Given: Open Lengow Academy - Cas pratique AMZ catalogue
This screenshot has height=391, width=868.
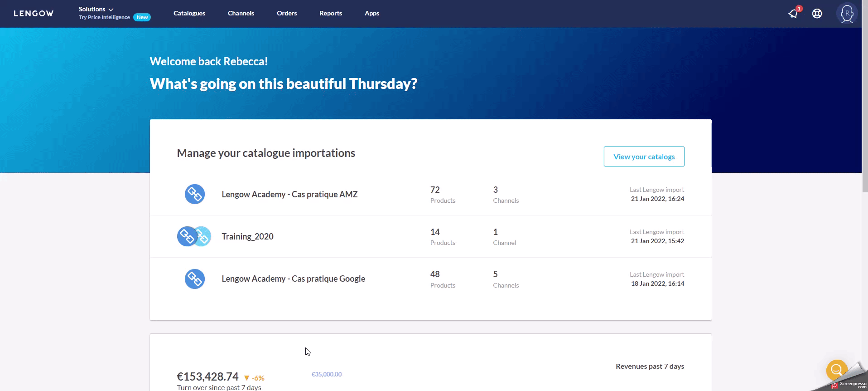Looking at the screenshot, I should (289, 194).
